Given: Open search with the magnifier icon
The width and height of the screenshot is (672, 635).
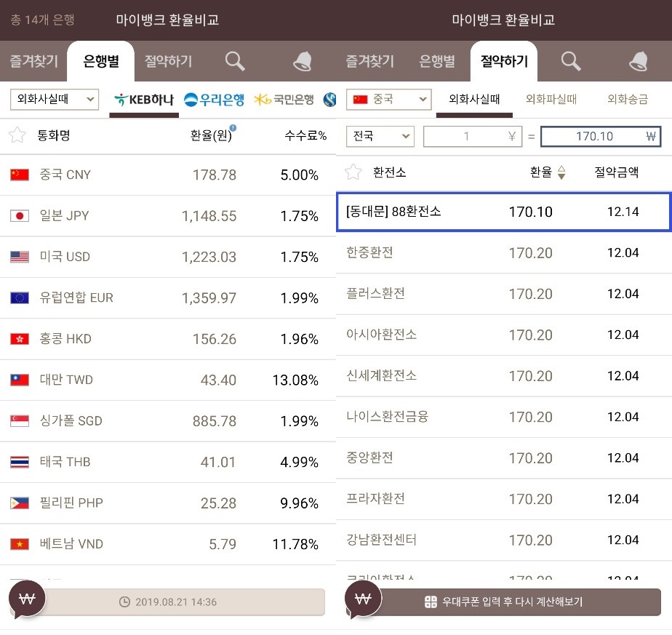Looking at the screenshot, I should [x=235, y=63].
